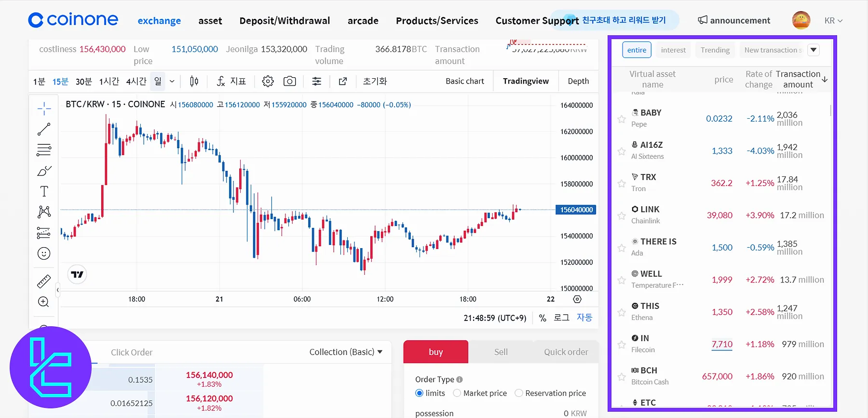Favorite the LINK Chainlink star
Screen dimensions: 868x418
tap(622, 216)
